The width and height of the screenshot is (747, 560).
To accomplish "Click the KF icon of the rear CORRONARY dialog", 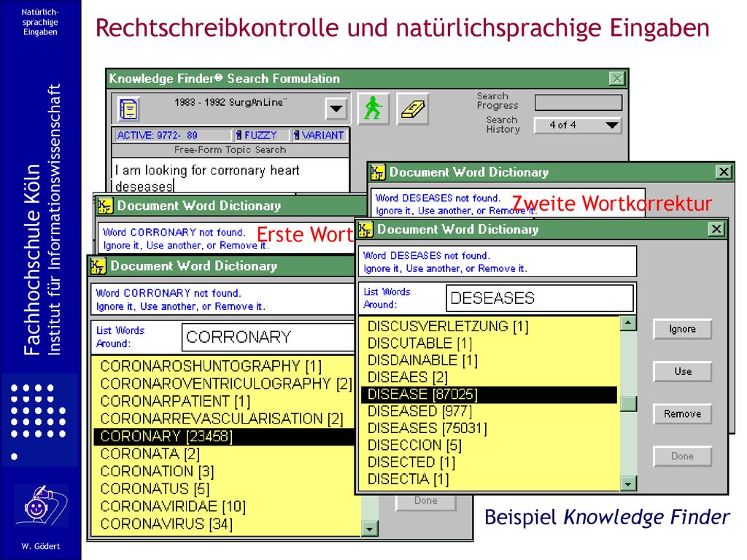I will click(x=104, y=206).
